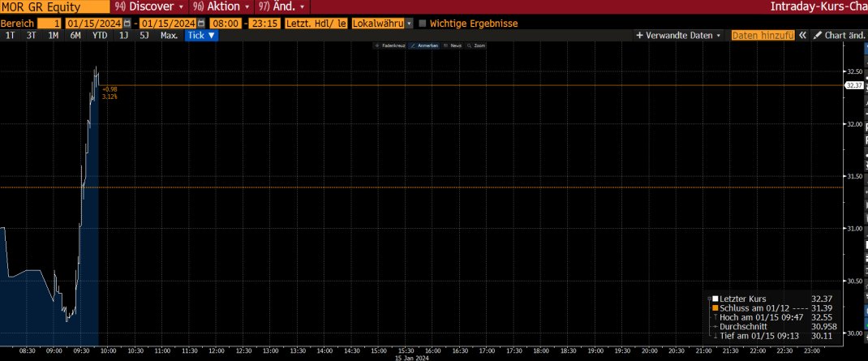The image size is (868, 361).
Task: Activate the Zoom chart tool
Action: [477, 46]
